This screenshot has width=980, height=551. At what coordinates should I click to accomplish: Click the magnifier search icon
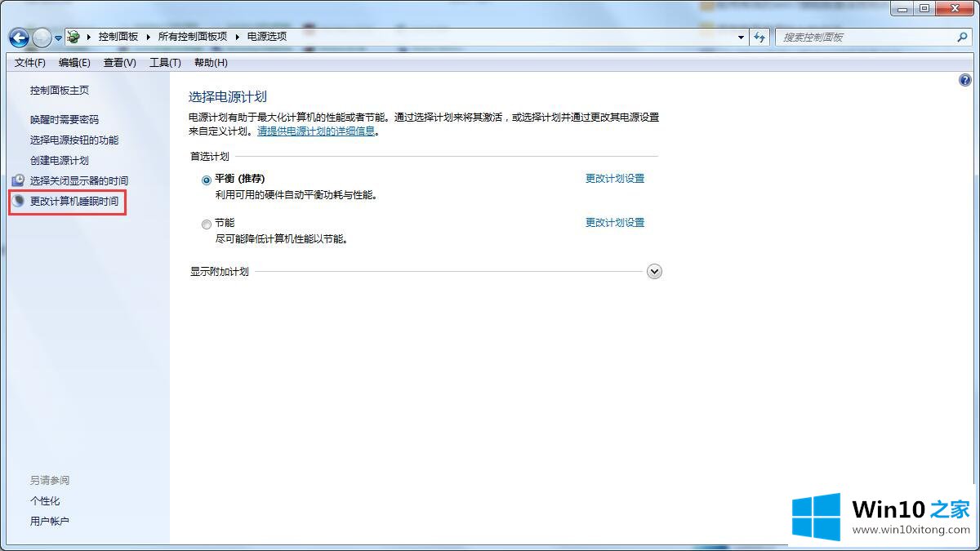coord(962,37)
